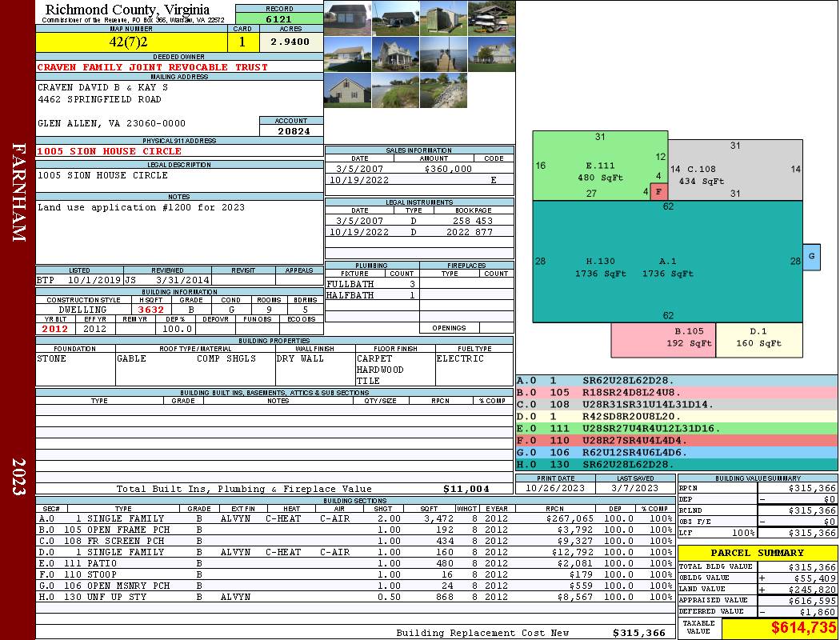840x640 pixels.
Task: Click the 1005 SION HOUSE CIRCLE physical address
Action: (110, 151)
